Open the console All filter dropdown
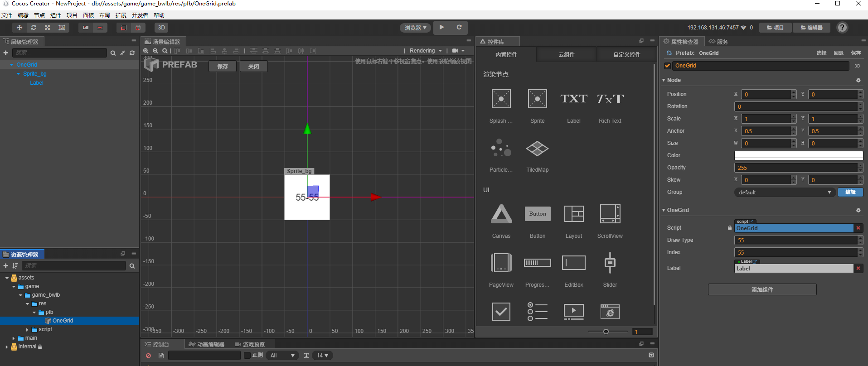The width and height of the screenshot is (868, 366). coord(282,356)
